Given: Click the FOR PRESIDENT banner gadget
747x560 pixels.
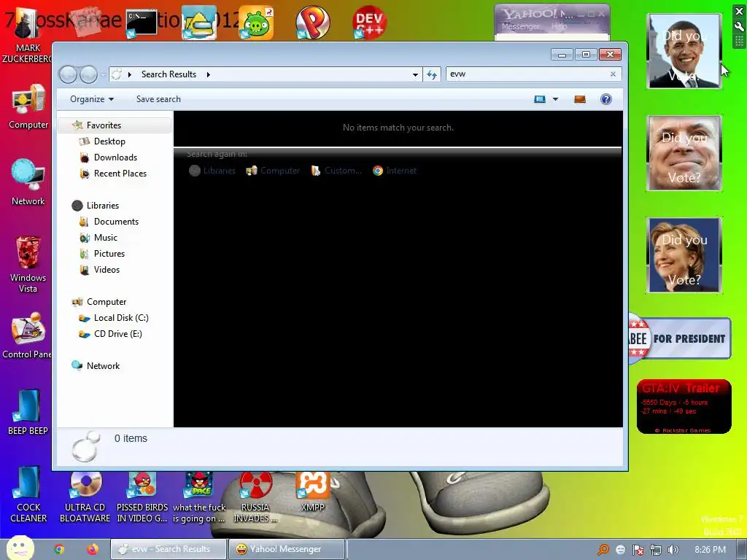Looking at the screenshot, I should [x=679, y=338].
